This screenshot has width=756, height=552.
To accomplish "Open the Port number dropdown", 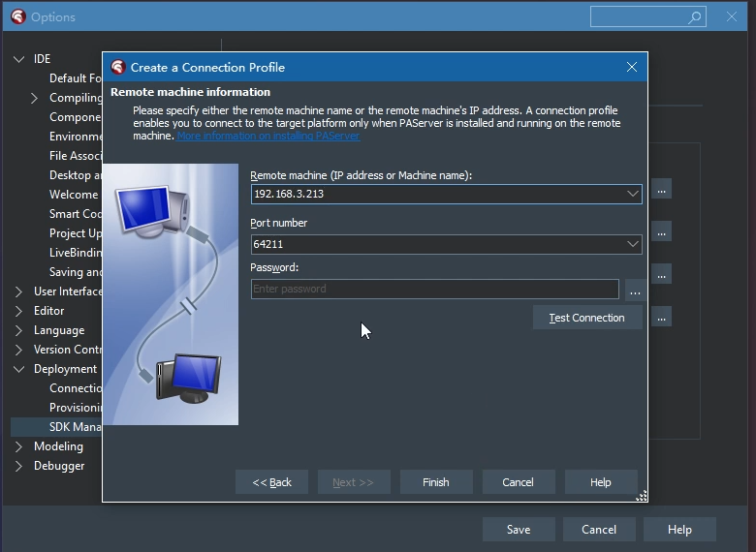I will pyautogui.click(x=633, y=245).
